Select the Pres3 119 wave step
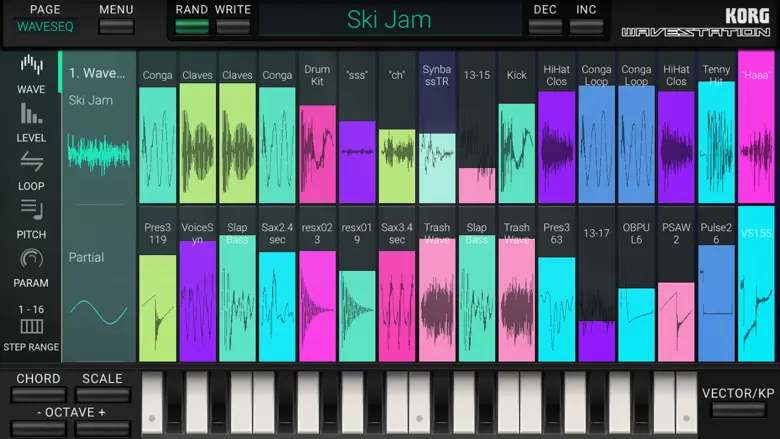This screenshot has height=439, width=780. click(x=158, y=284)
